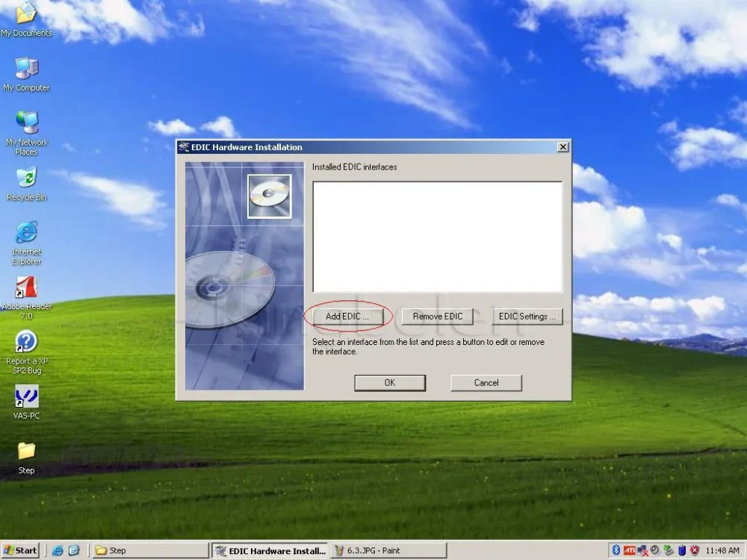The height and width of the screenshot is (560, 747).
Task: Switch to the Step folder taskbar button
Action: 151,550
